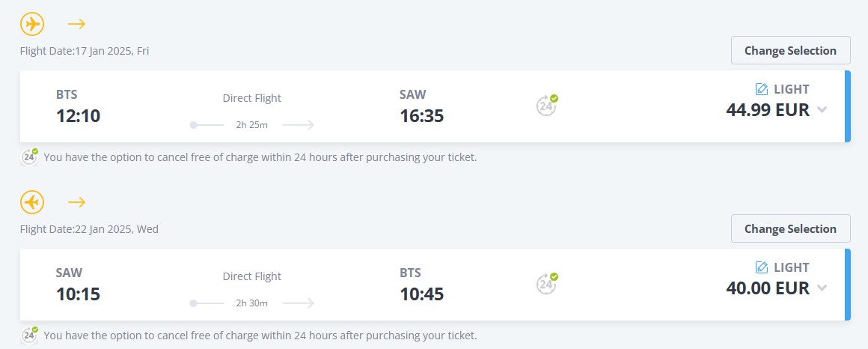This screenshot has width=868, height=349.
Task: Click the yellow arrow beside outbound plane icon
Action: click(76, 24)
